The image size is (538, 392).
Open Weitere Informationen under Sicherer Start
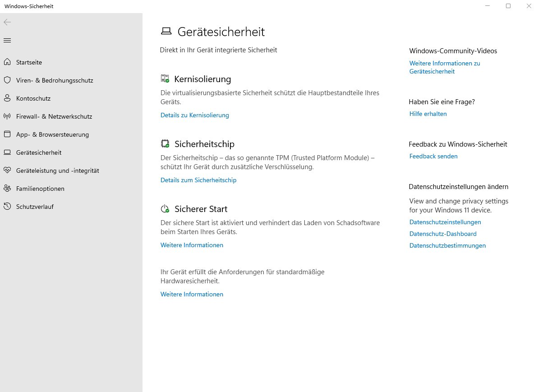pyautogui.click(x=192, y=245)
